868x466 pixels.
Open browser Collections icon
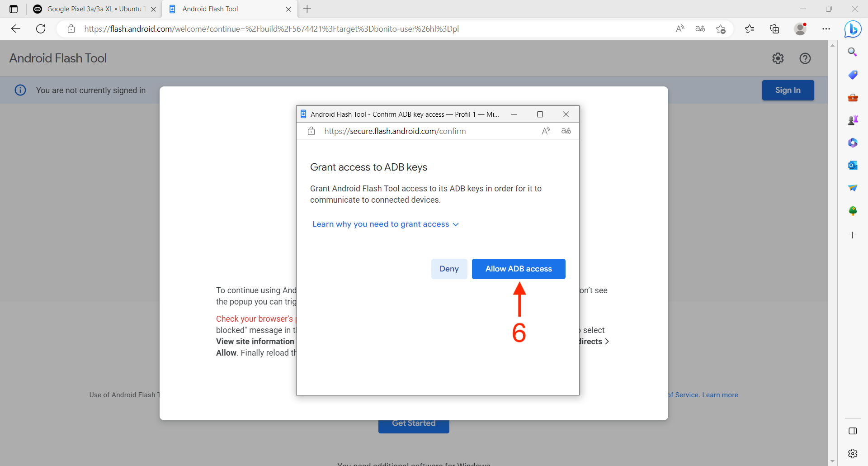[774, 29]
